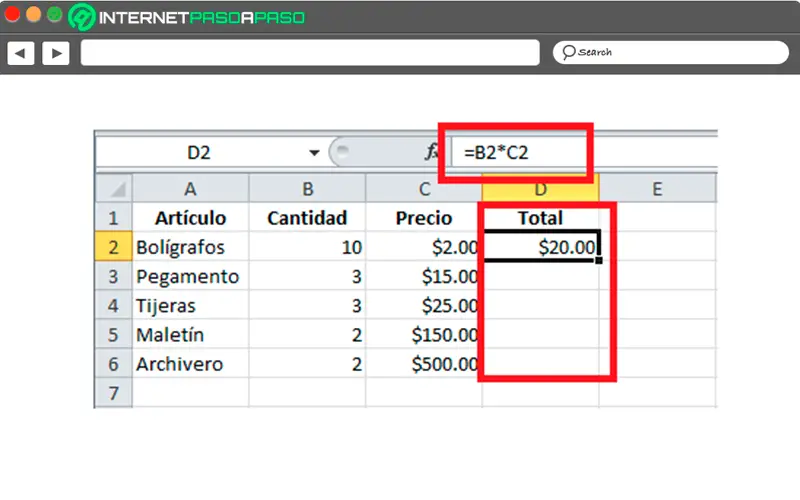The height and width of the screenshot is (500, 800).
Task: Click the $15.00 price cell
Action: click(x=424, y=277)
